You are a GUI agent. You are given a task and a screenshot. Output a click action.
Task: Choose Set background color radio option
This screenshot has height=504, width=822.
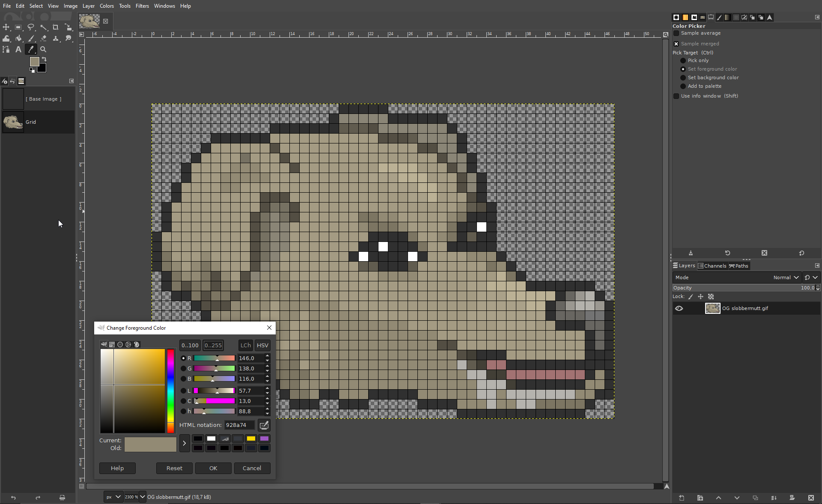pos(683,78)
